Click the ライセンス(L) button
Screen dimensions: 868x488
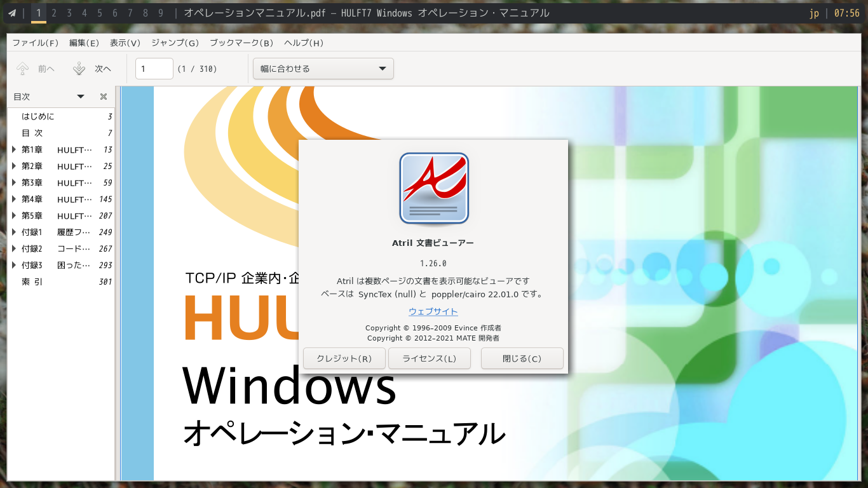430,358
